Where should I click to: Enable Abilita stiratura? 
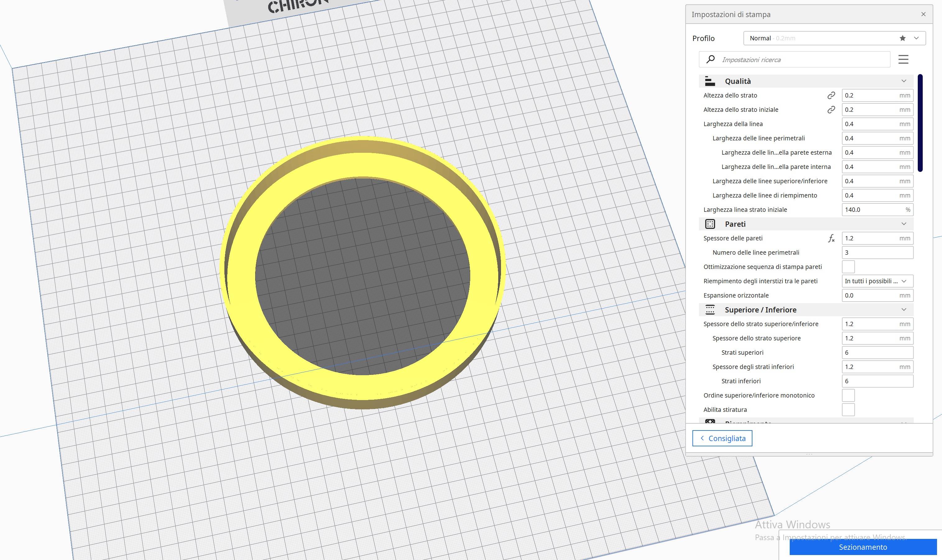coord(848,409)
